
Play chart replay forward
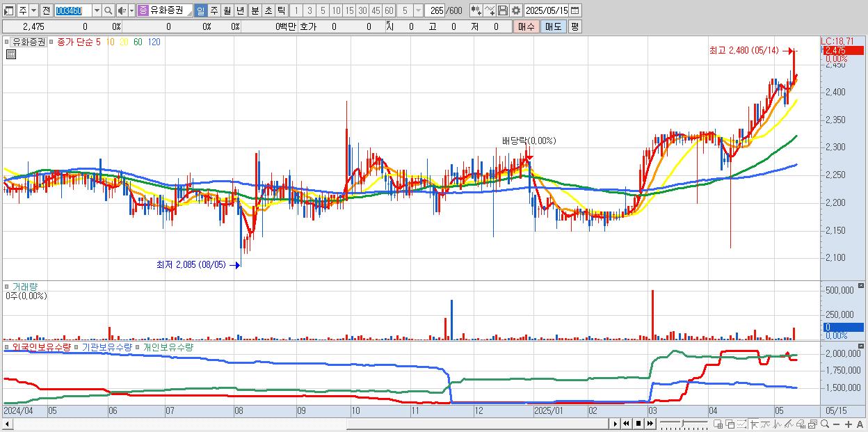point(615,424)
